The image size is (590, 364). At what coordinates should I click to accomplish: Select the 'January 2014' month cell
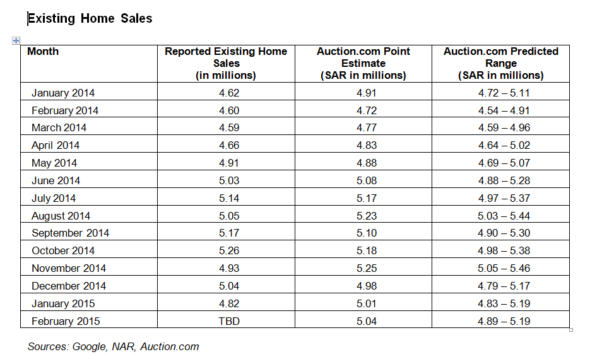63,93
